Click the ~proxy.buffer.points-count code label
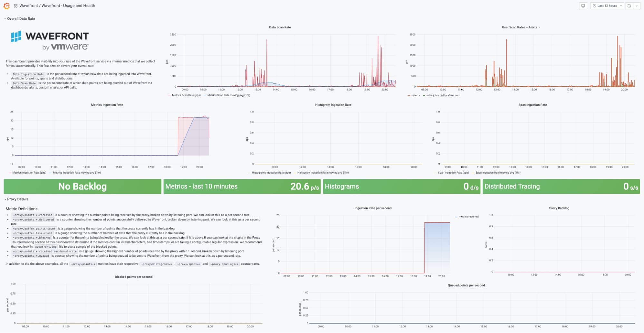This screenshot has height=333, width=644. [34, 229]
